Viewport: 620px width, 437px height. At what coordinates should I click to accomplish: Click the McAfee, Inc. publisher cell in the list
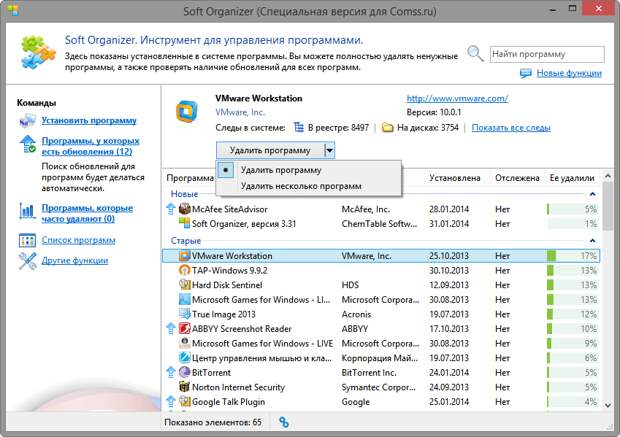[365, 209]
